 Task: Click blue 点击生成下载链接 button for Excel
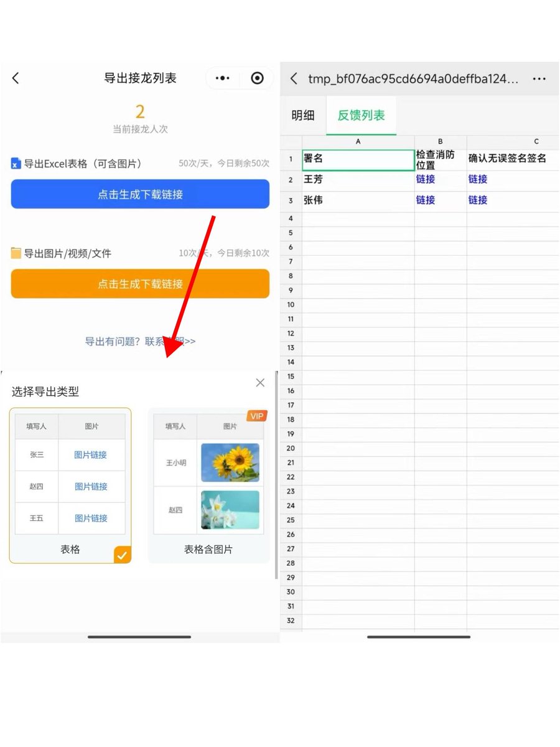click(x=140, y=194)
